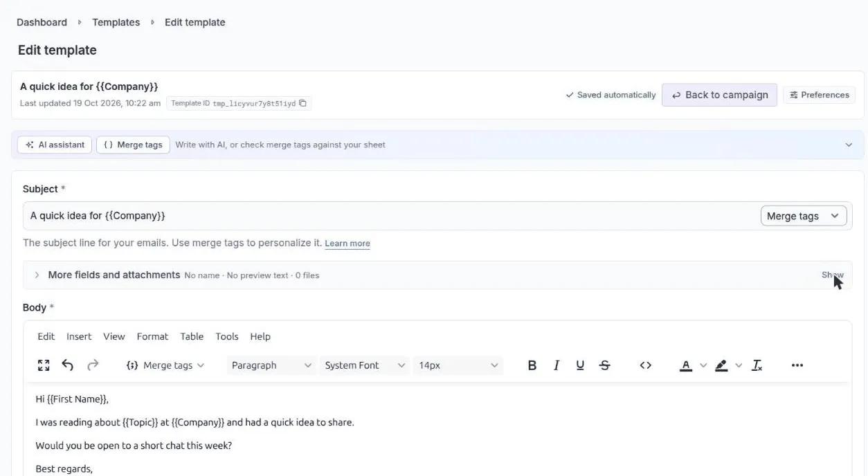Click the 'Edit template' page heading
This screenshot has width=868, height=476.
coord(57,50)
